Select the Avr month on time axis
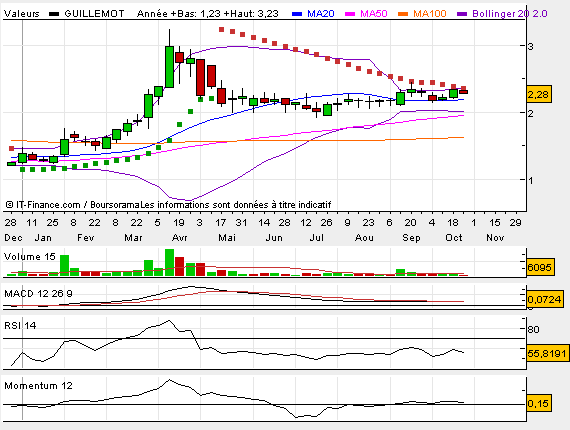The image size is (570, 430). (180, 238)
